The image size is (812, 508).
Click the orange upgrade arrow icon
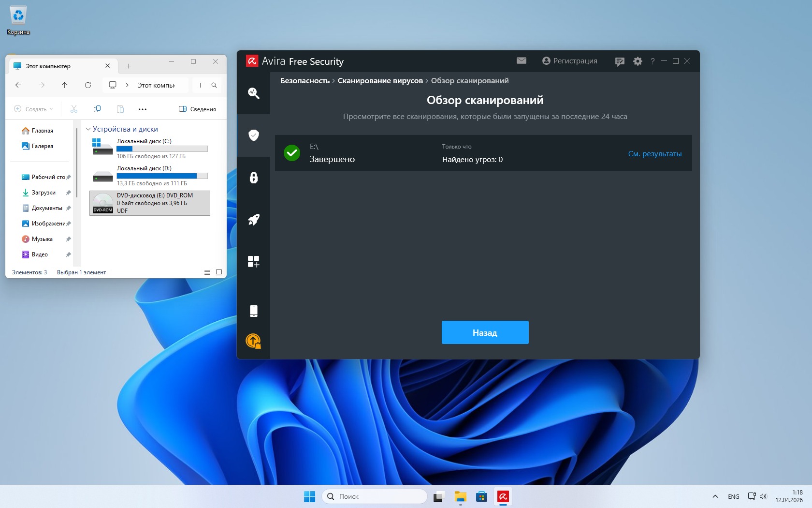tap(253, 341)
